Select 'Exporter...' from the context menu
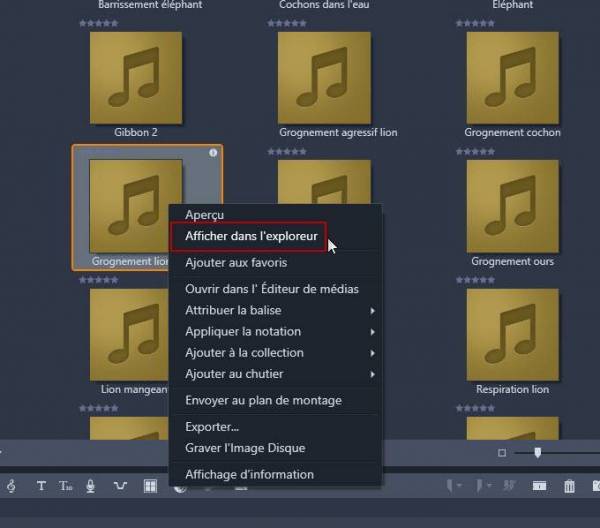 [211, 427]
